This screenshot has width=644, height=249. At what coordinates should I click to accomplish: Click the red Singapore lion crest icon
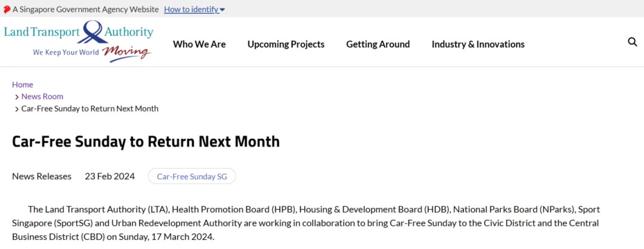point(7,10)
